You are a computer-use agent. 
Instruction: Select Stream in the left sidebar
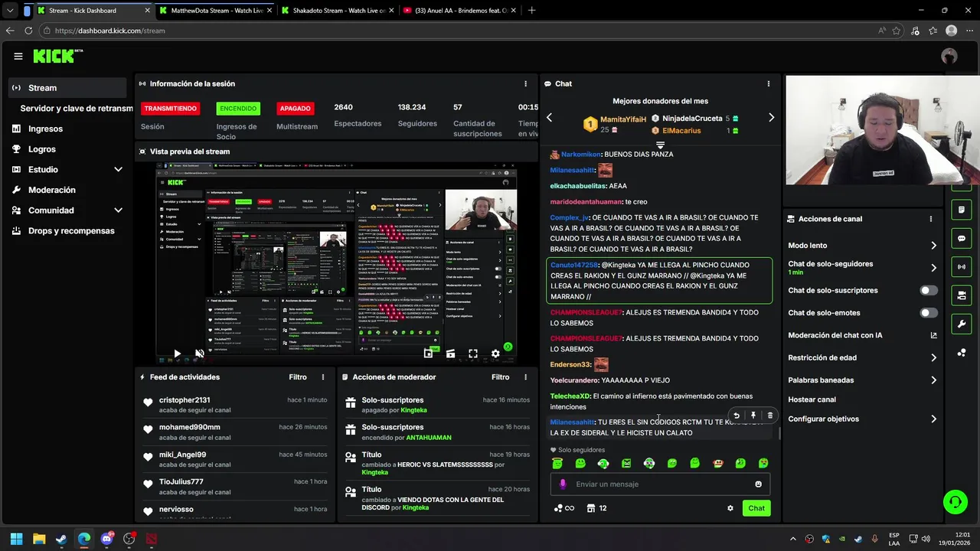(x=67, y=87)
